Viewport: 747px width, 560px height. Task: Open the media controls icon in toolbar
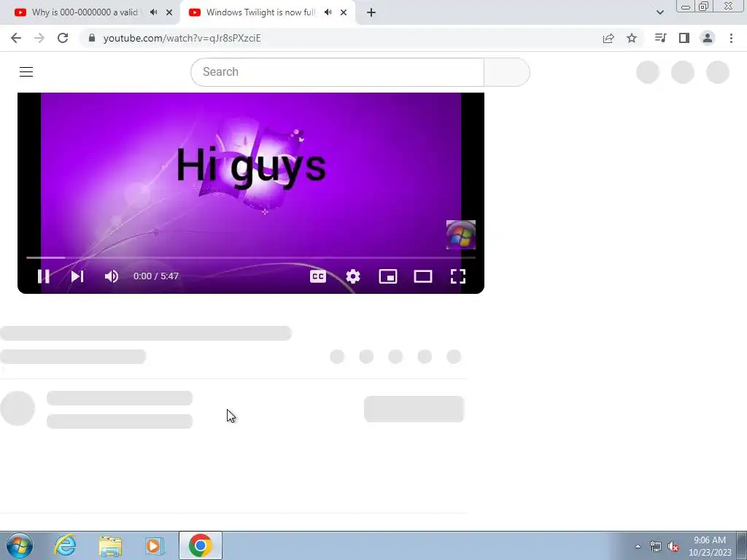660,38
